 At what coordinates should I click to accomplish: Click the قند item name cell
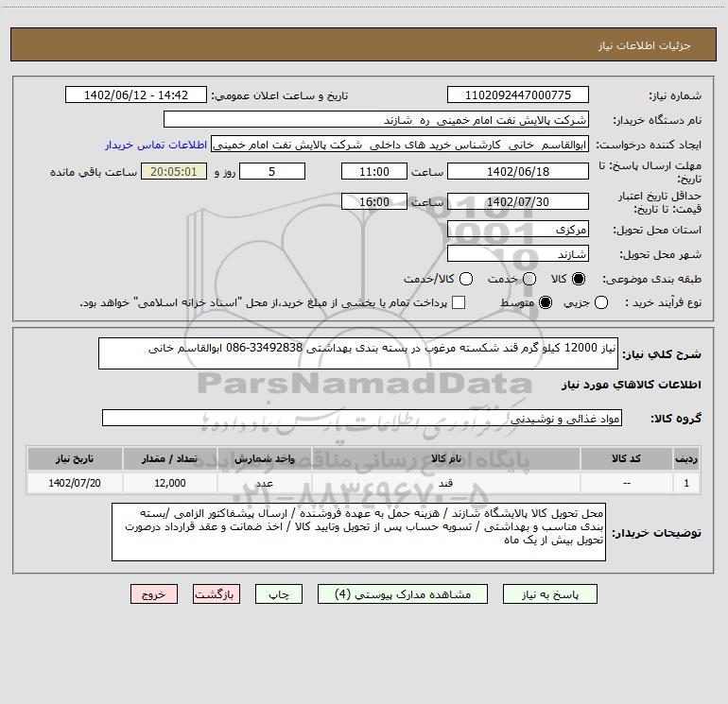(x=445, y=483)
